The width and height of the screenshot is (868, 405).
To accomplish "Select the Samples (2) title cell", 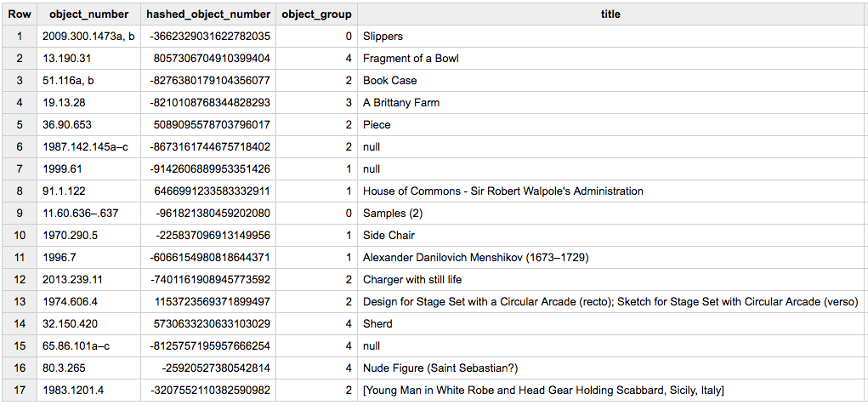I will [x=392, y=214].
